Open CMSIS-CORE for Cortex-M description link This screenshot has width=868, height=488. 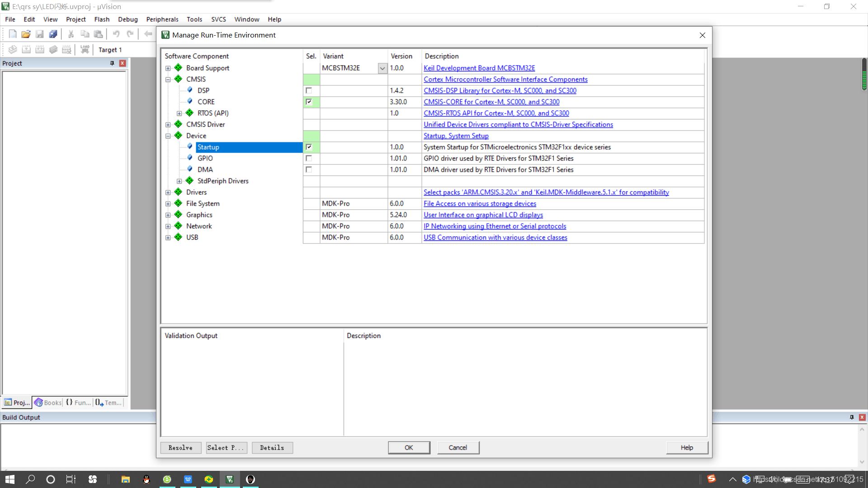[x=491, y=102]
